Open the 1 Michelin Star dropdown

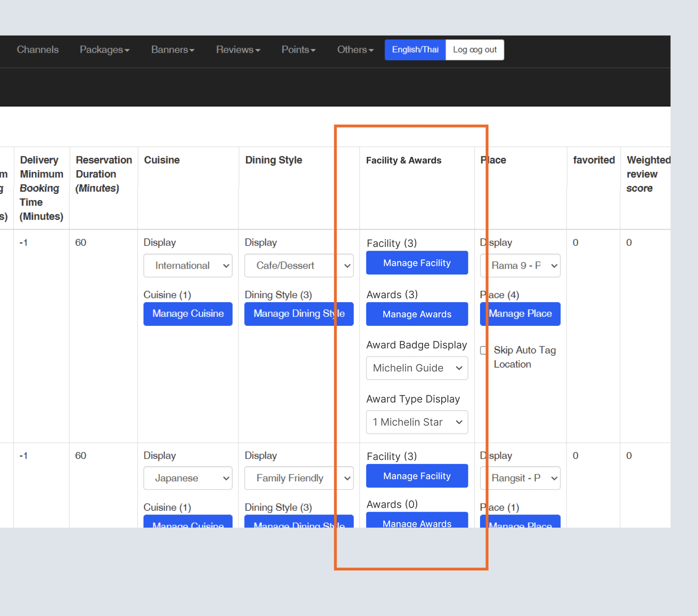click(x=417, y=422)
